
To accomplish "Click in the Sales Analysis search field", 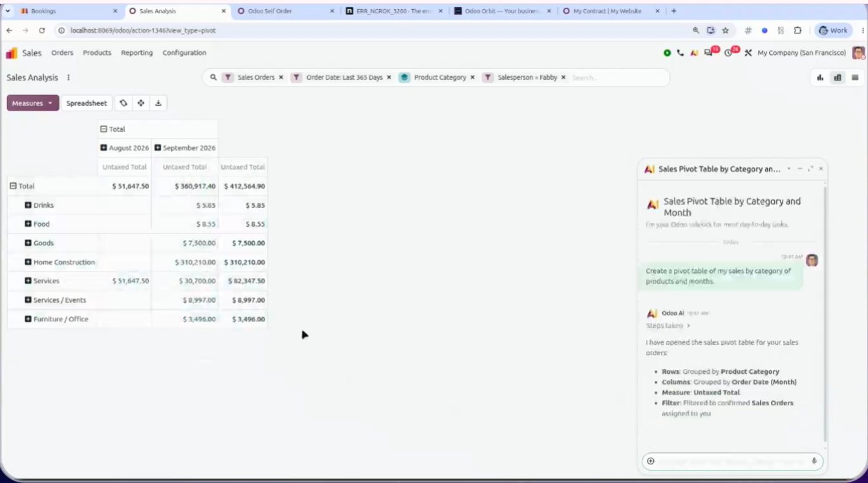I will pyautogui.click(x=618, y=78).
